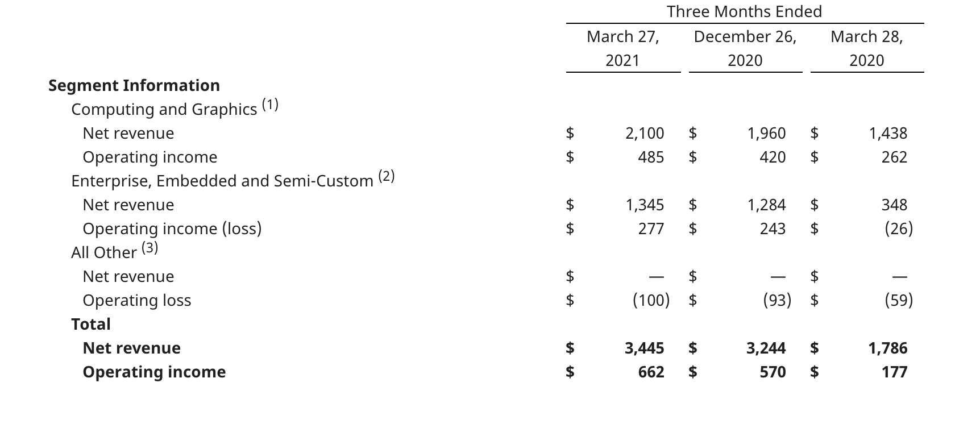The height and width of the screenshot is (432, 980).
Task: Select the 2,100 net revenue value
Action: 645,133
